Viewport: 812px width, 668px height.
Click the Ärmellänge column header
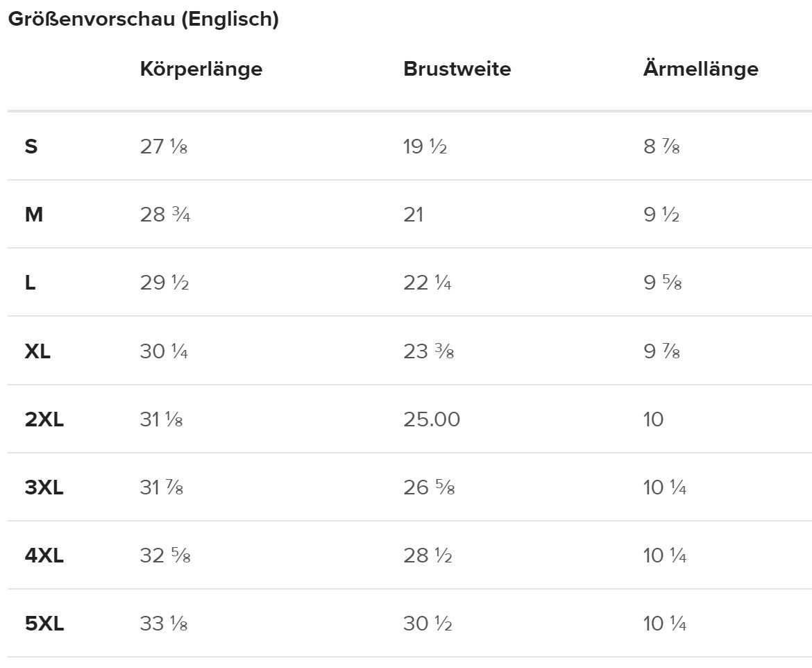(x=700, y=69)
